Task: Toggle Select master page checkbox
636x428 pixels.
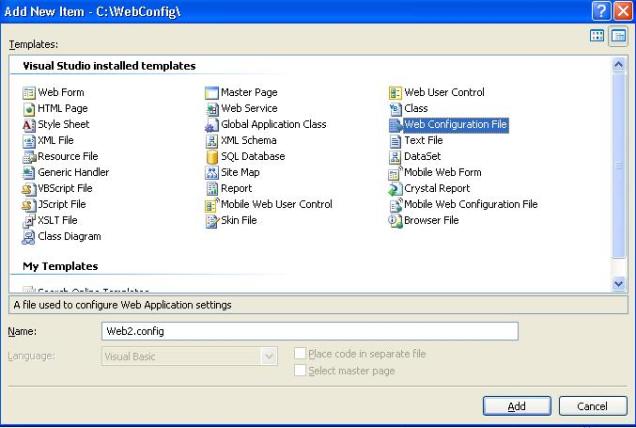Action: point(300,371)
